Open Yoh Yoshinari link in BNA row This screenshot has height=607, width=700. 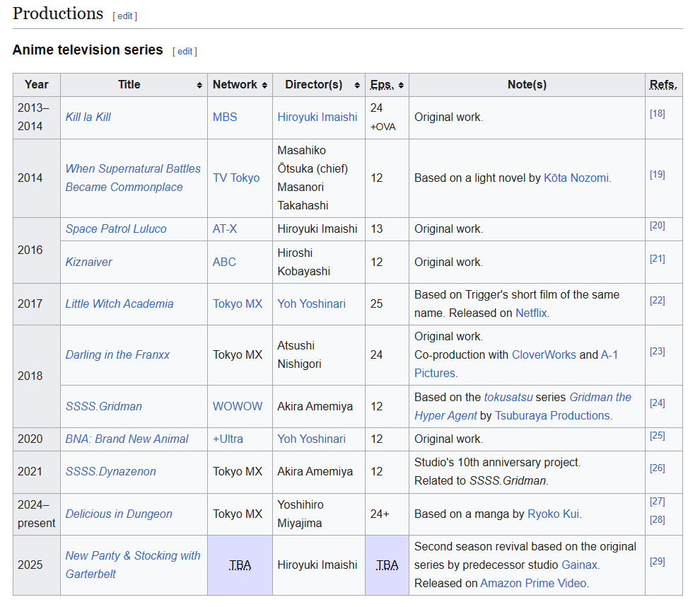click(311, 439)
